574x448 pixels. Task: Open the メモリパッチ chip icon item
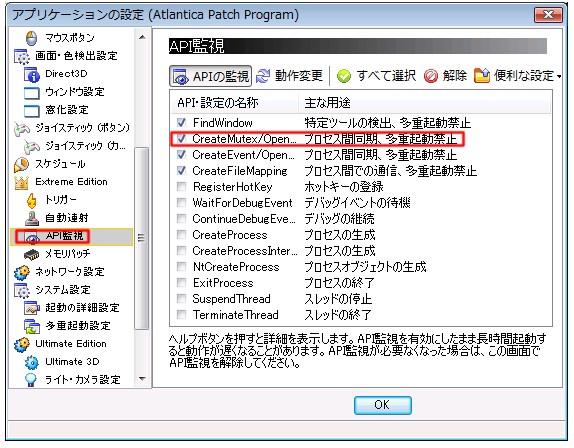coord(31,254)
